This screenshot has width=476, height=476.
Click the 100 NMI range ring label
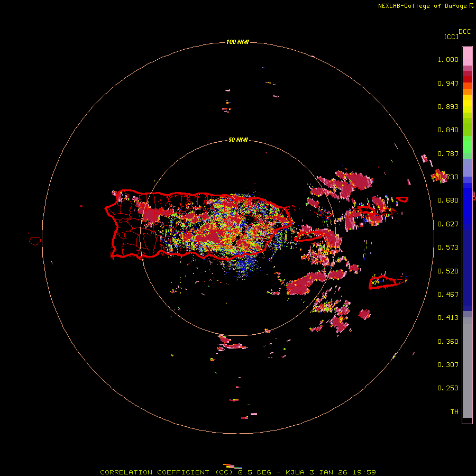click(237, 42)
